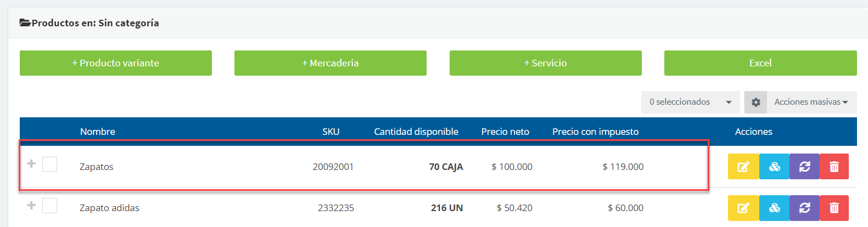The height and width of the screenshot is (227, 868).
Task: Delete Zapato adidas with the trash icon
Action: pos(834,208)
